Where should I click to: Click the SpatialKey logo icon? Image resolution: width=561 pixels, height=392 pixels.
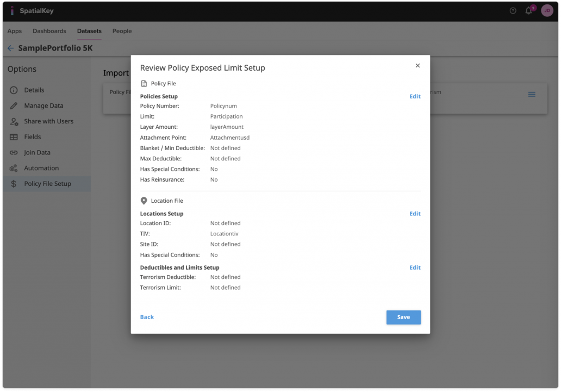[x=12, y=11]
